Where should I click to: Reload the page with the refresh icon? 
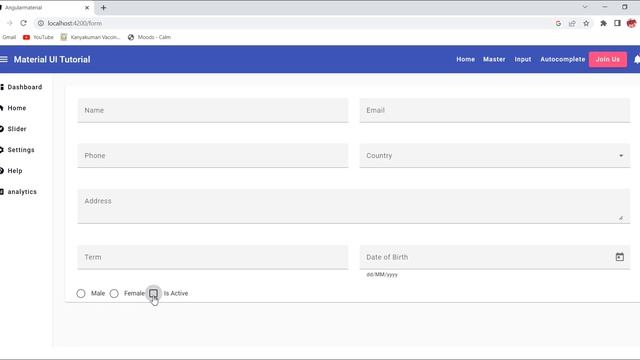[x=23, y=23]
